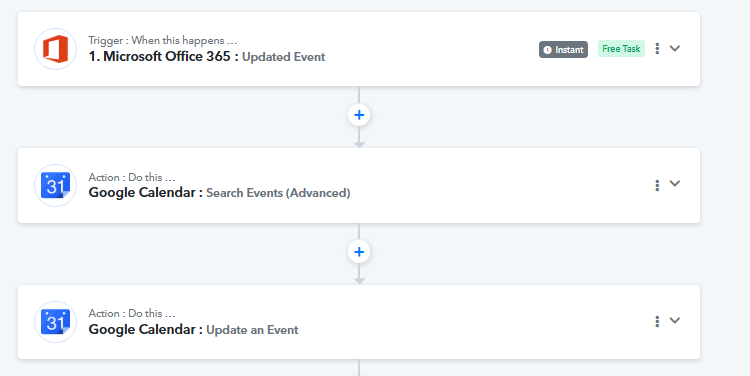Click the Free Task badge
Viewport: 750px width, 376px height.
621,48
